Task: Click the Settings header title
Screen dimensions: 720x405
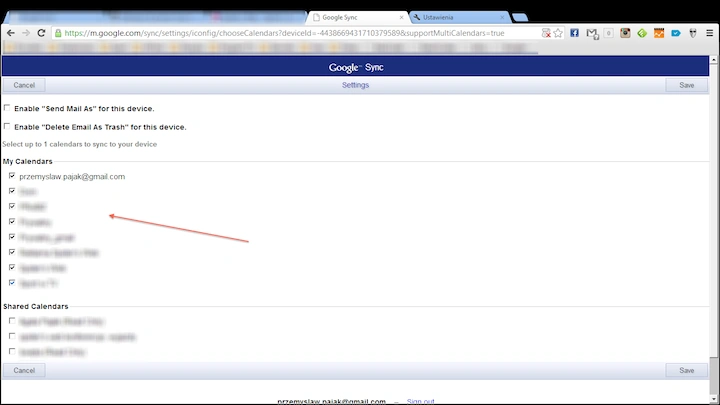Action: tap(355, 85)
